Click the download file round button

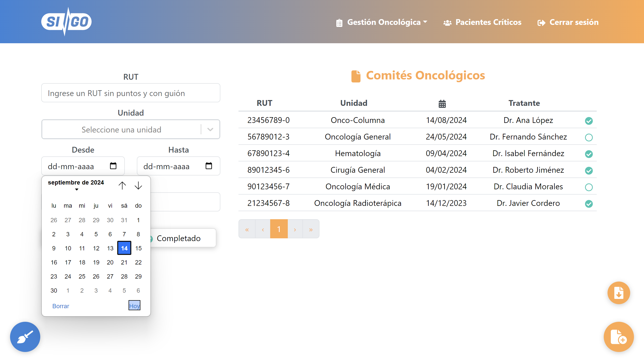coord(619,293)
